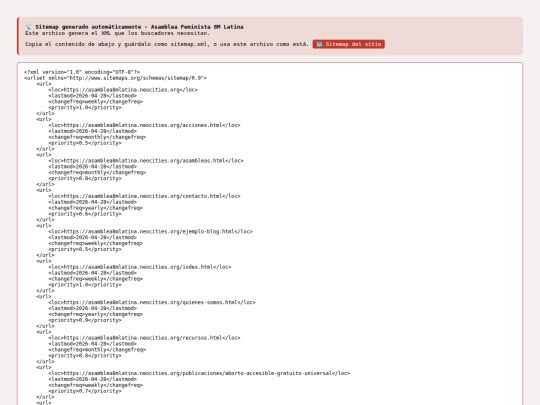Click the quienes-somos.html loc line
The width and height of the screenshot is (540, 405).
point(152,302)
